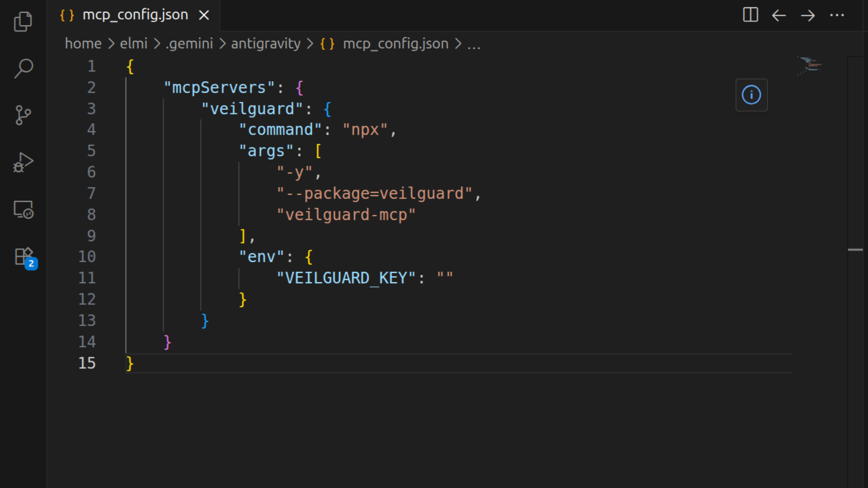Open the more actions ellipsis menu
868x488 pixels.
pos(837,15)
